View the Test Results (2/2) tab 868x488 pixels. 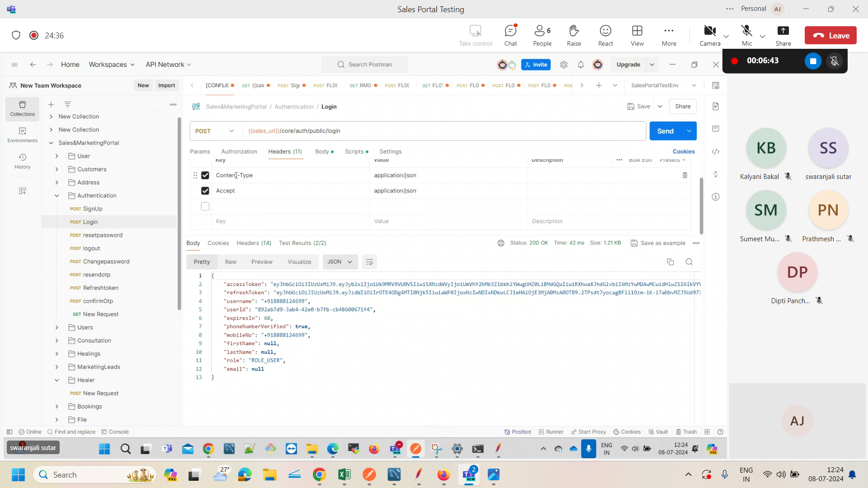[302, 243]
